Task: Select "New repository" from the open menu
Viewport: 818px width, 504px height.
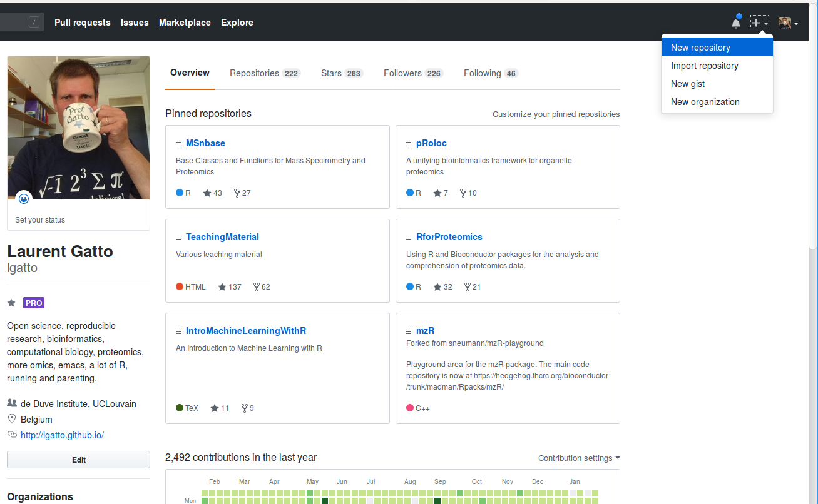Action: 700,47
